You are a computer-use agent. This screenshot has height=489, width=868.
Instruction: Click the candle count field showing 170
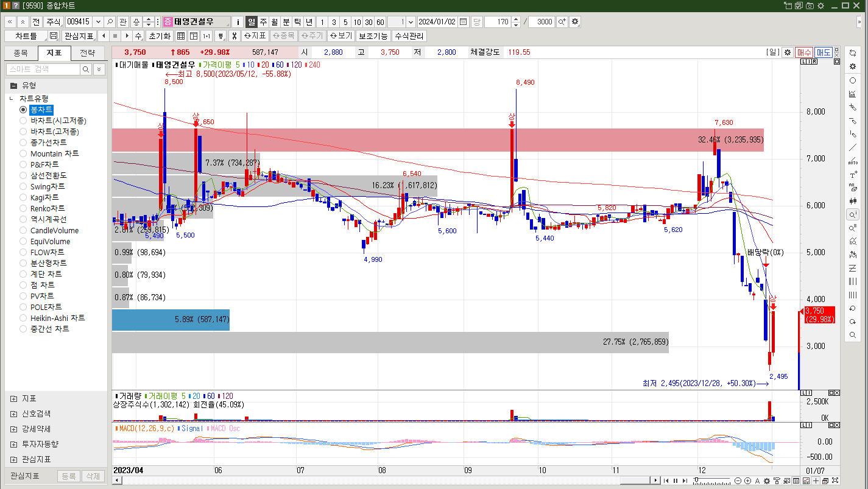tap(498, 21)
